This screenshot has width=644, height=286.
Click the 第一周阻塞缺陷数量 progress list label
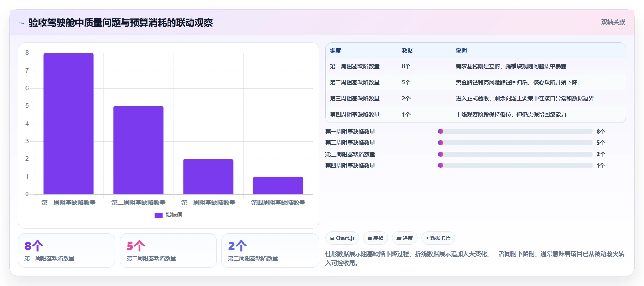pos(350,131)
